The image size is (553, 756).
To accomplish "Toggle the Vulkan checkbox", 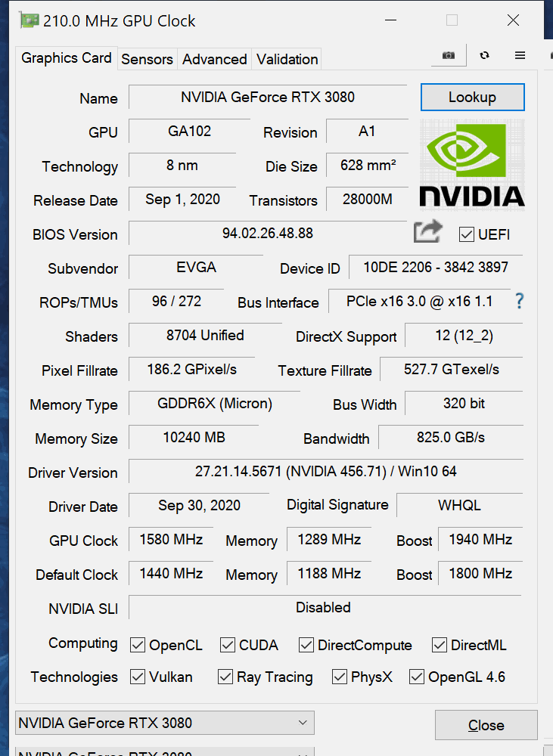I will (x=138, y=677).
